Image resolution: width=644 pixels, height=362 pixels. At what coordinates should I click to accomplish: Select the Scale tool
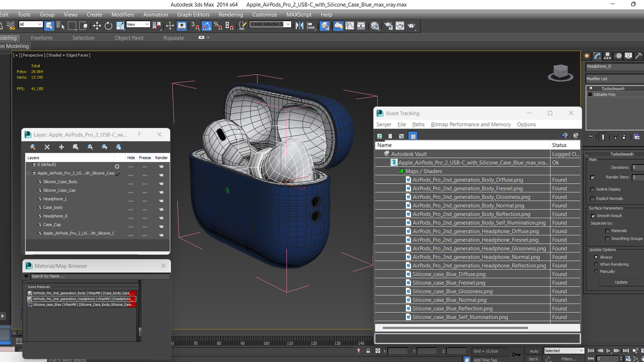(x=120, y=26)
